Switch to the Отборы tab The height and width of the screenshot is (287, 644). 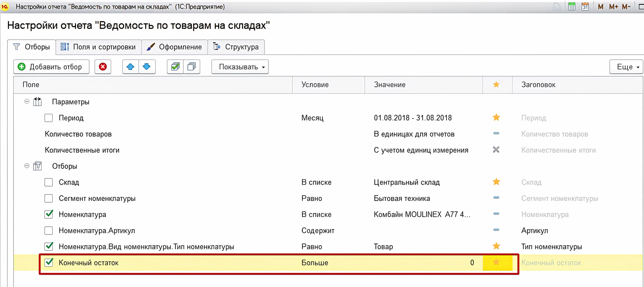(32, 47)
